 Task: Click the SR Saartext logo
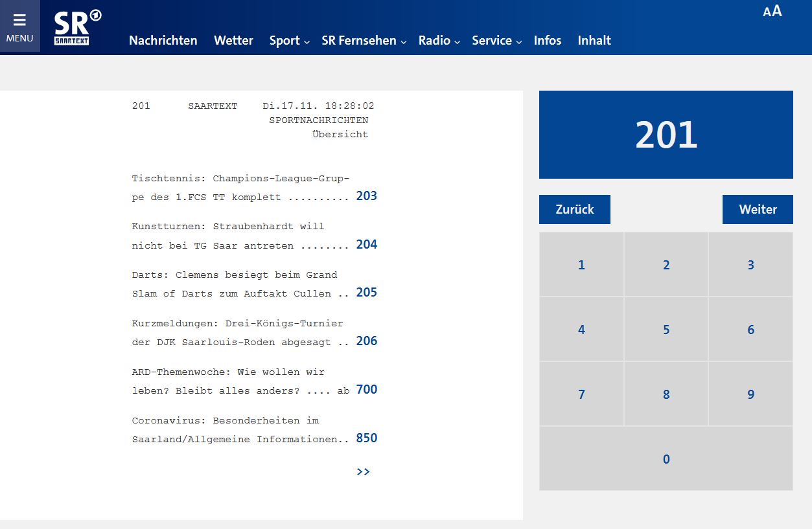click(77, 28)
